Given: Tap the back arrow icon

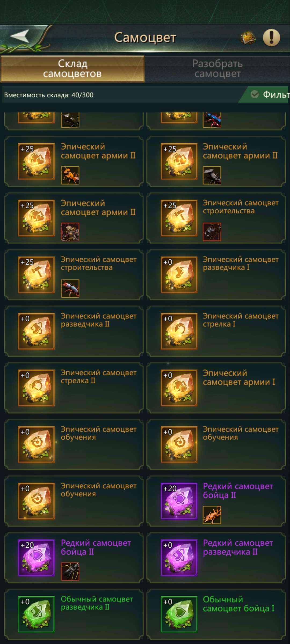Looking at the screenshot, I should pyautogui.click(x=20, y=36).
